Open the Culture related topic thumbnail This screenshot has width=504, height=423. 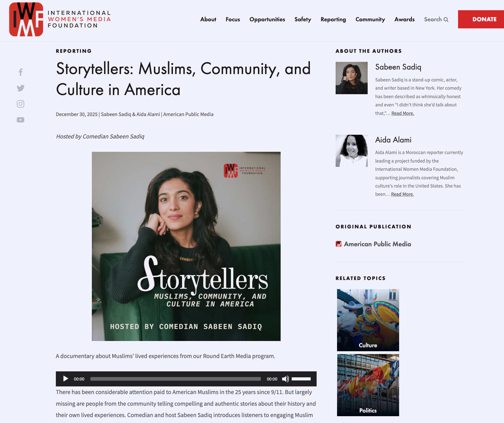pyautogui.click(x=368, y=320)
